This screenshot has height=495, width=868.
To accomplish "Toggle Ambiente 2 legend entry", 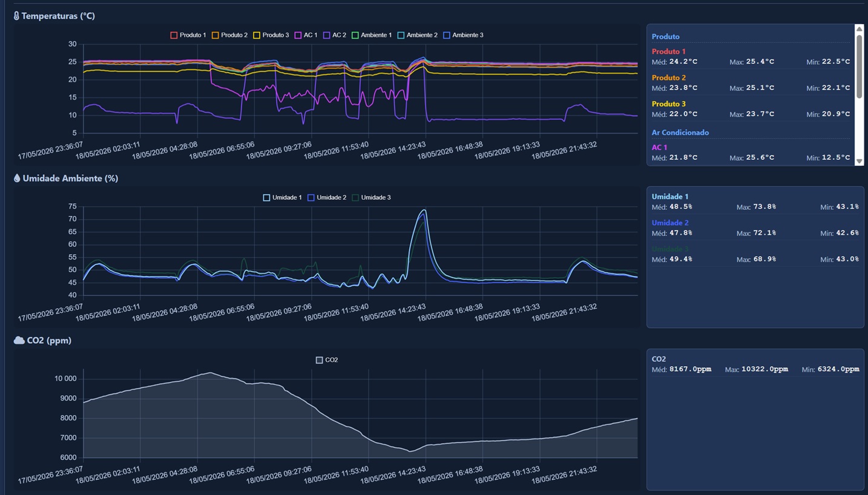I will pyautogui.click(x=417, y=35).
